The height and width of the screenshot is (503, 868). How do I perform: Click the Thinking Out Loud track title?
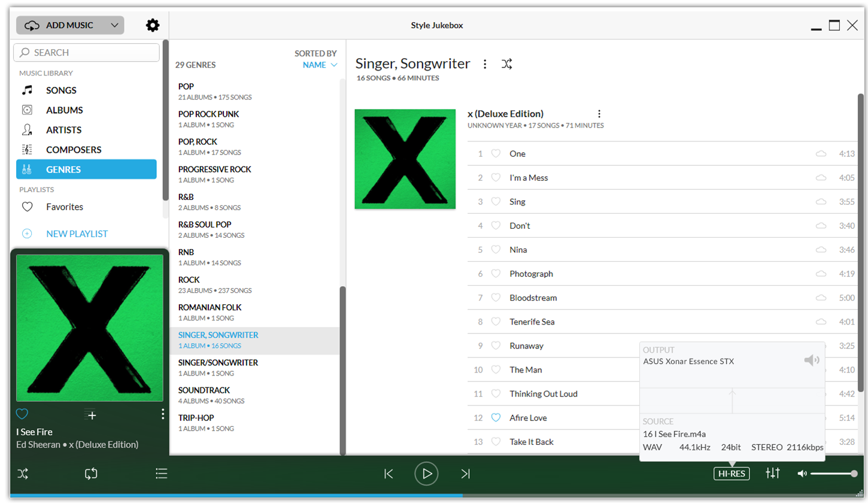click(544, 393)
